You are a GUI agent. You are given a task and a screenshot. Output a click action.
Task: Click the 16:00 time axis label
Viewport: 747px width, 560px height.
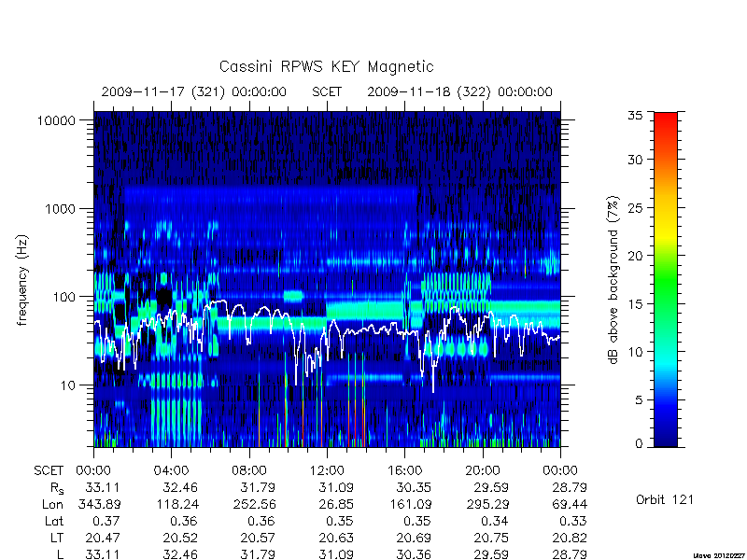404,471
